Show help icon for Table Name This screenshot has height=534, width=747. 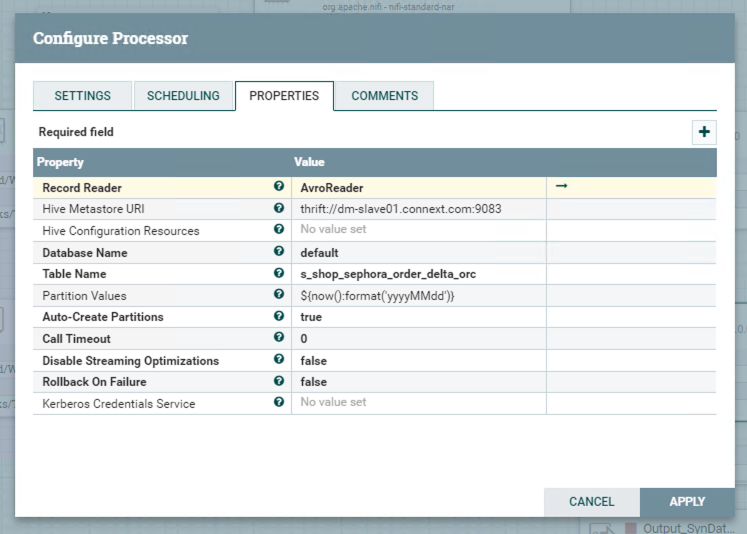pos(279,273)
